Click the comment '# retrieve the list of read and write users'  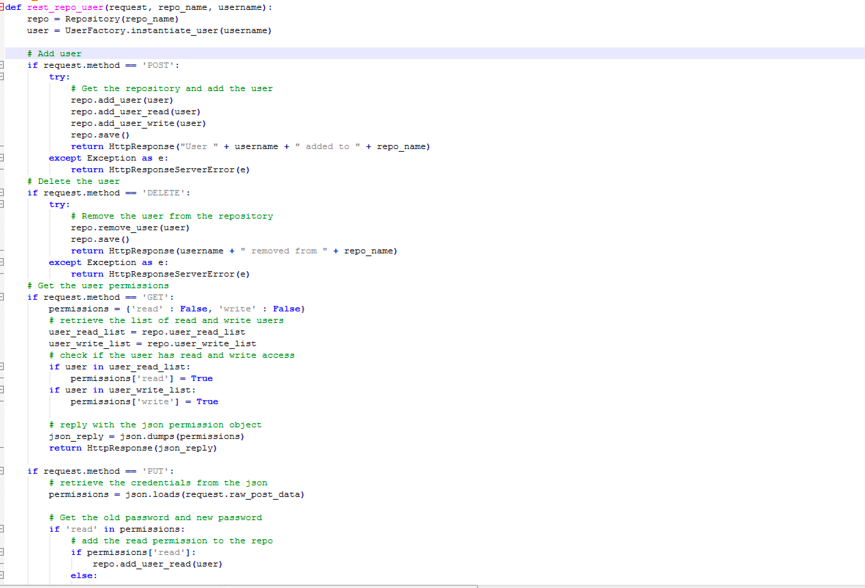(x=166, y=320)
